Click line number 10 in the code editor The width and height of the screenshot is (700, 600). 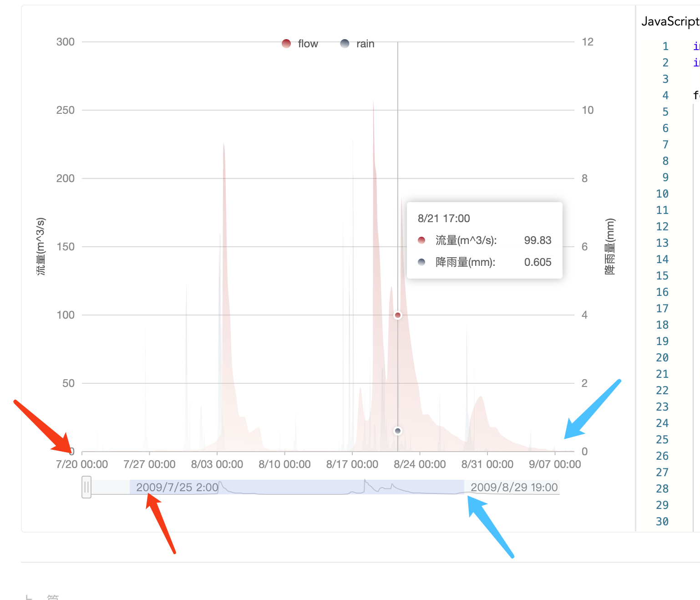[x=662, y=193]
